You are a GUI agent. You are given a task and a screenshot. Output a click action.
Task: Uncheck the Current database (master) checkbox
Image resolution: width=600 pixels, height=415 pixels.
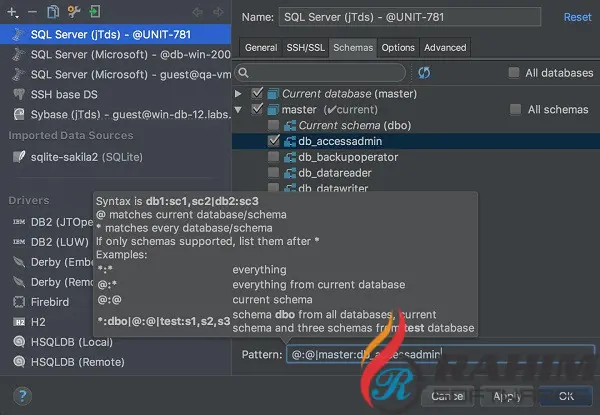click(x=257, y=93)
